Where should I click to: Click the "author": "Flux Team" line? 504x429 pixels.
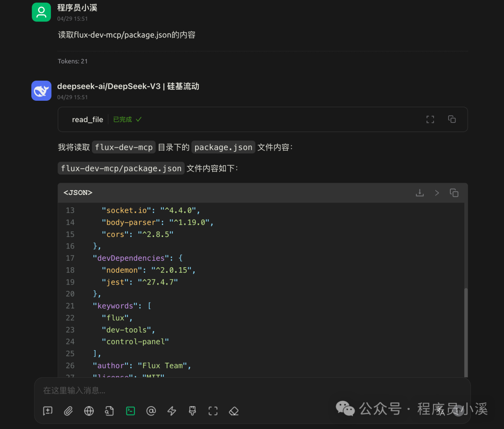coord(142,366)
